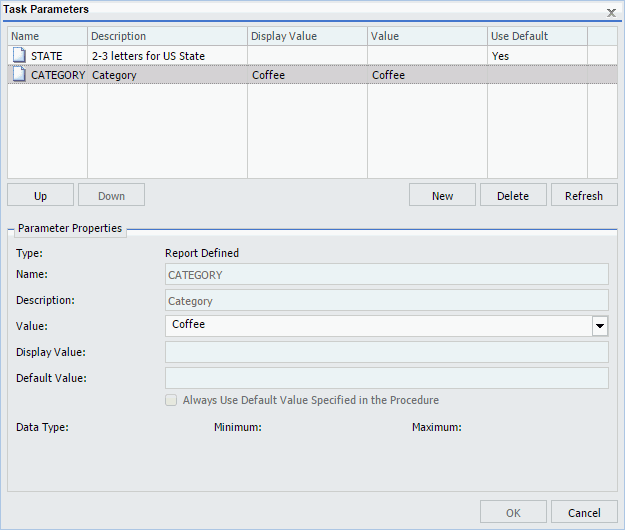Click the CATEGORY parameter document icon
Image resolution: width=625 pixels, height=530 pixels.
[18, 75]
